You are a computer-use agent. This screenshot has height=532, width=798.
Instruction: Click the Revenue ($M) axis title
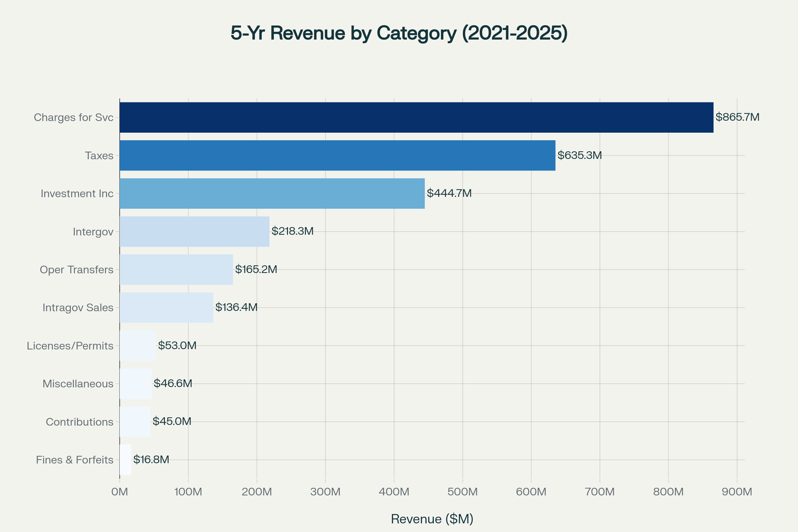(x=432, y=519)
